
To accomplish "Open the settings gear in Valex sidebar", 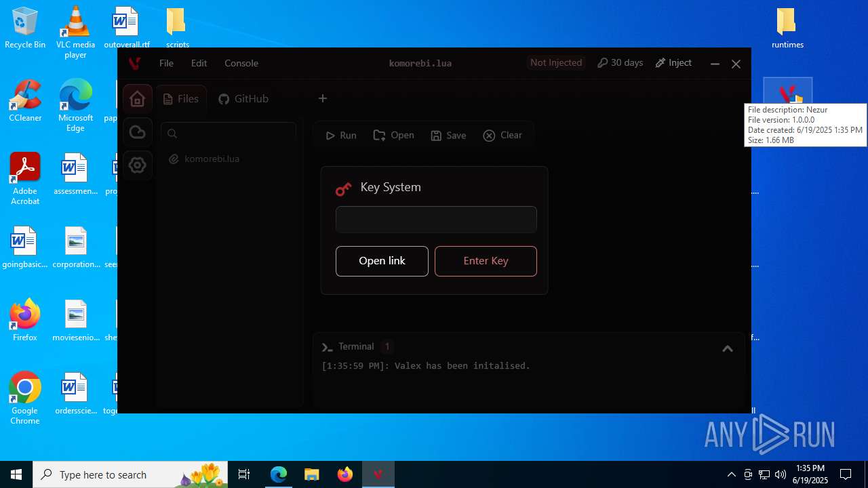I will pyautogui.click(x=137, y=165).
